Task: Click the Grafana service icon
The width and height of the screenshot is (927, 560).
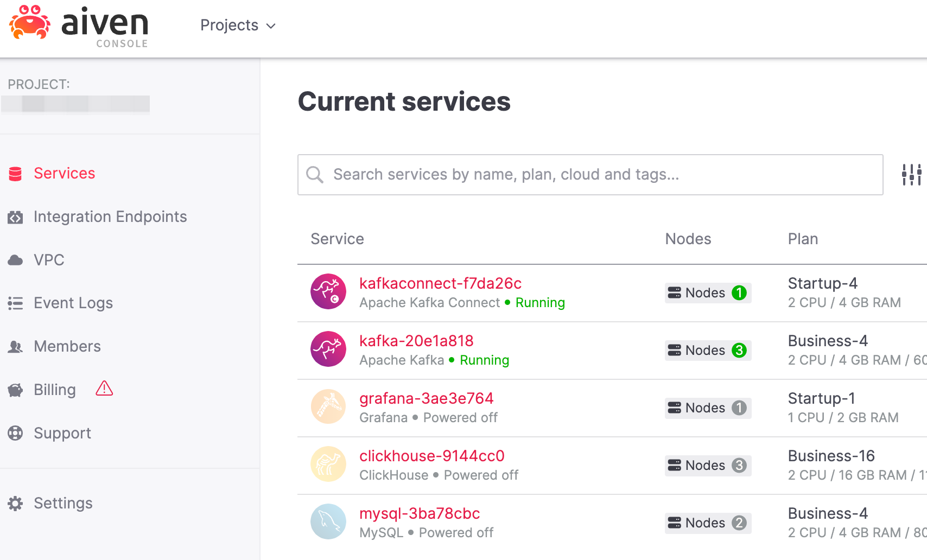Action: [328, 407]
